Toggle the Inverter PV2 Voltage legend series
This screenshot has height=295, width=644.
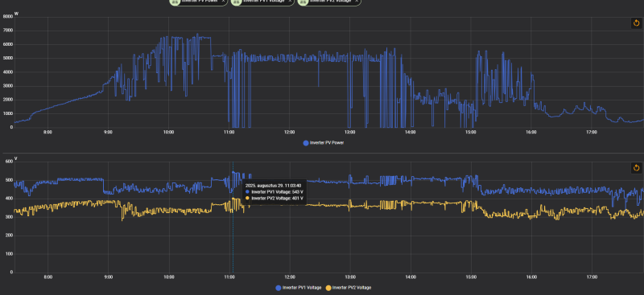[x=349, y=288]
